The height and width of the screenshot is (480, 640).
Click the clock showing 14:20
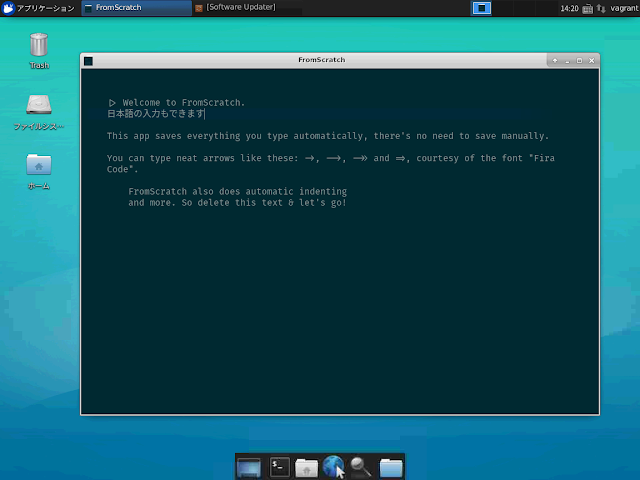coord(569,8)
